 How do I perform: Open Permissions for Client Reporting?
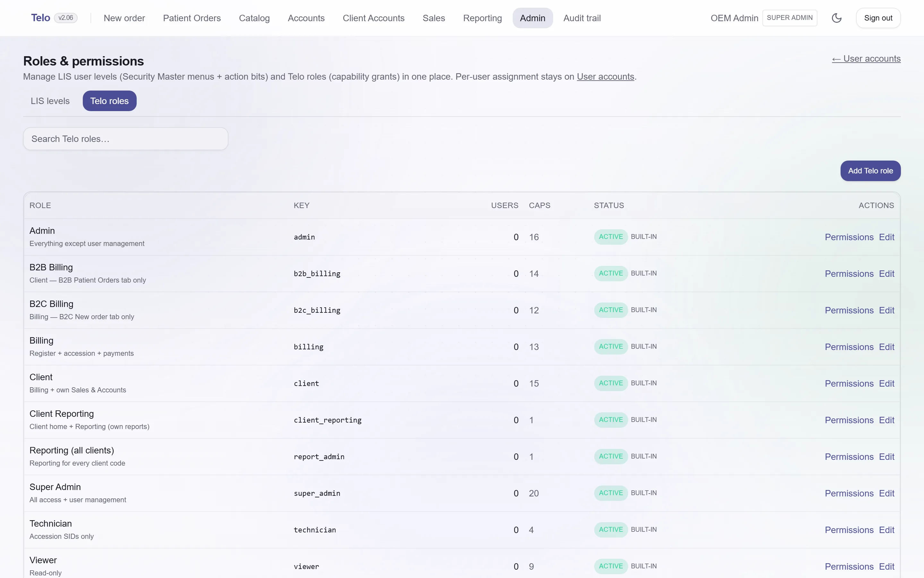(849, 420)
